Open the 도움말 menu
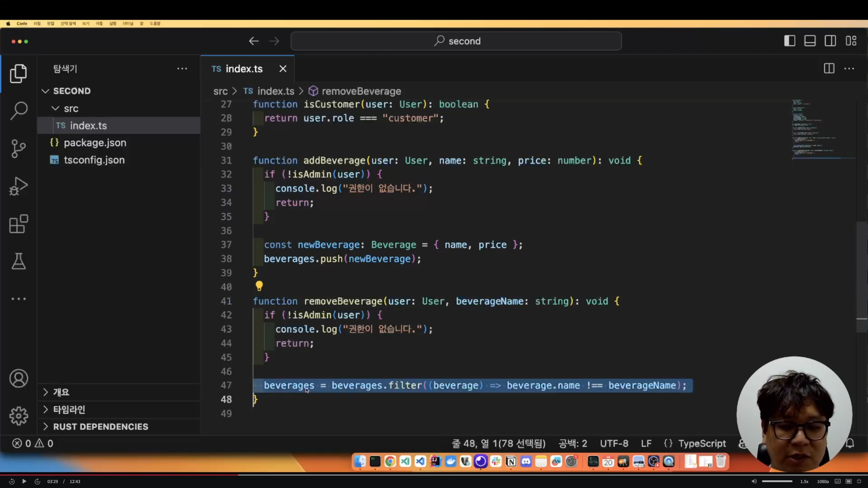Screen dimensions: 868x488 point(155,23)
